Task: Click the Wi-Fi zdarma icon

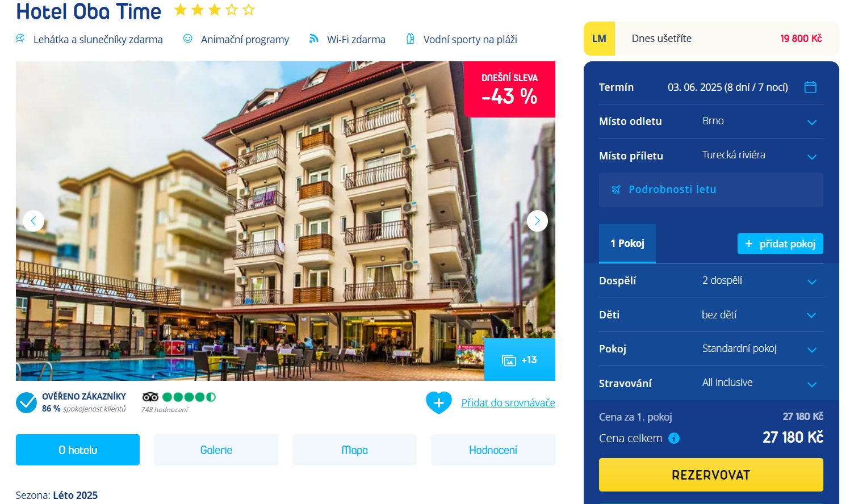Action: click(x=313, y=39)
